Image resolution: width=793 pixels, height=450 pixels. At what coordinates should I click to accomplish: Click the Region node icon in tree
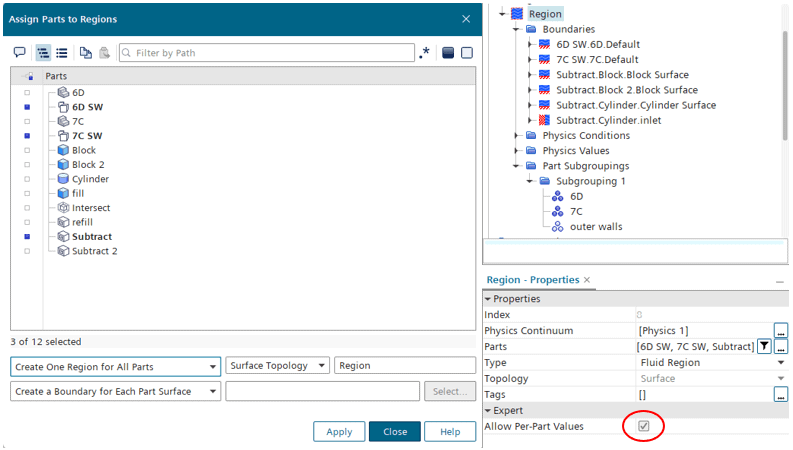point(516,14)
